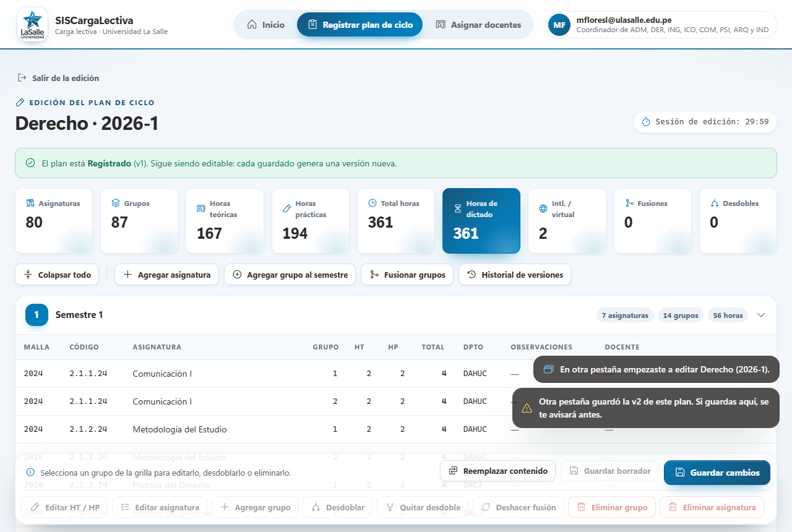
Task: Click the Semestre 1 number badge
Action: (37, 315)
